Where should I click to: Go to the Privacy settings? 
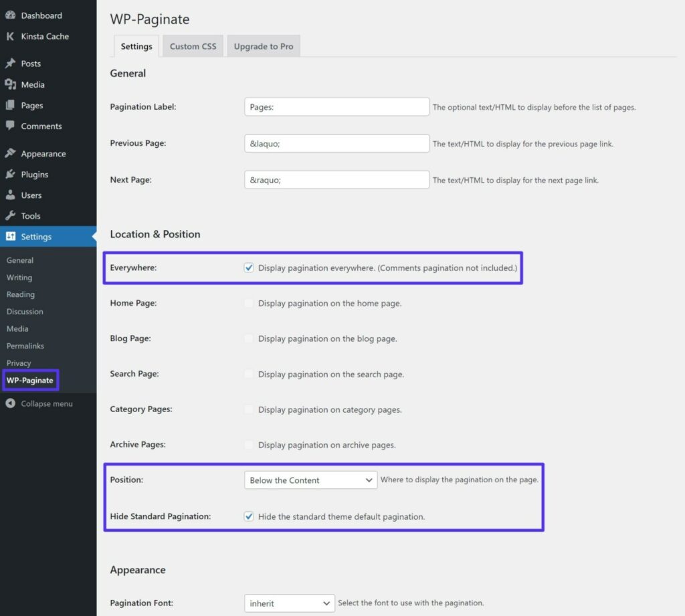coord(19,363)
